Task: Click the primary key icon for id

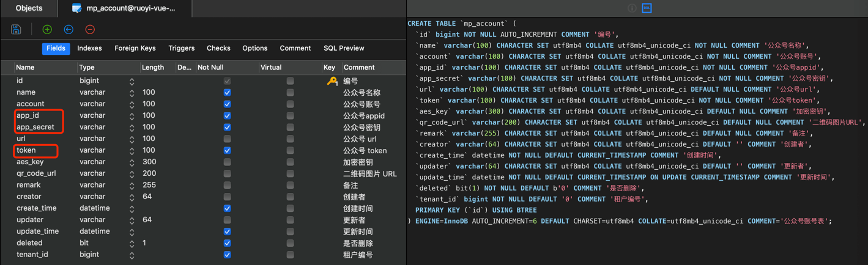Action: tap(332, 81)
